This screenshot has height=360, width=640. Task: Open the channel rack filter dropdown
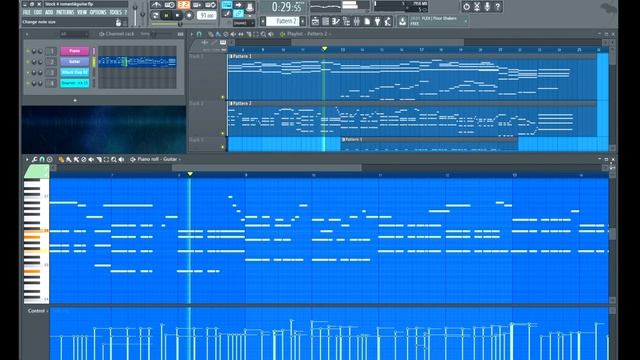74,35
